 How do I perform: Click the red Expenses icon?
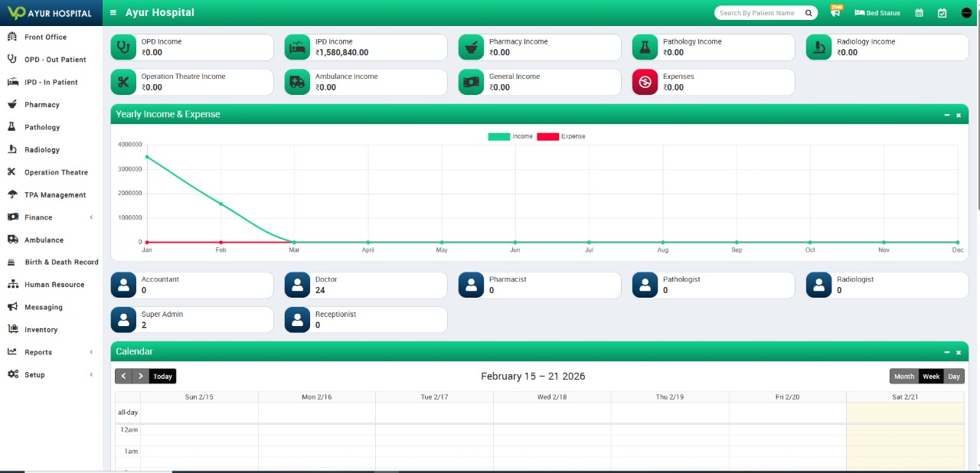coord(645,82)
